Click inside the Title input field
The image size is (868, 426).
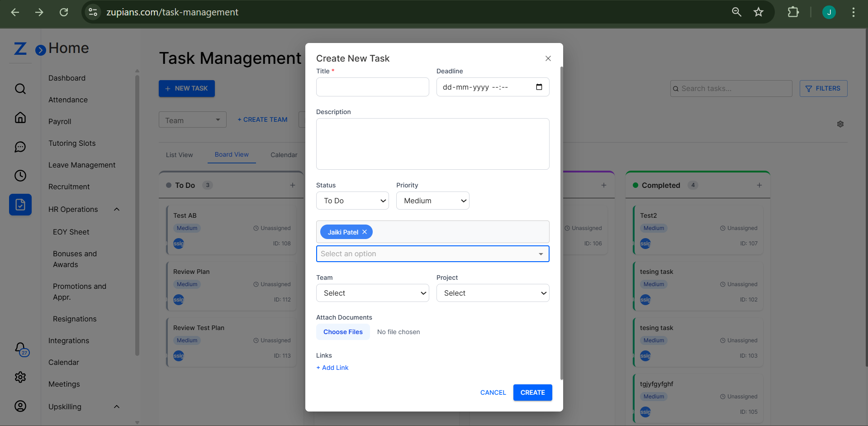pos(372,86)
